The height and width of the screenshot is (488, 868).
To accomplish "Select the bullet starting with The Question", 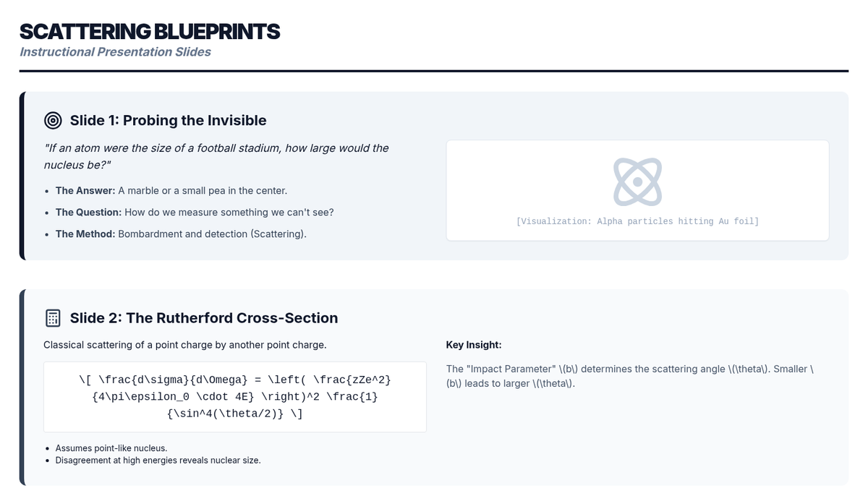I will click(x=194, y=213).
